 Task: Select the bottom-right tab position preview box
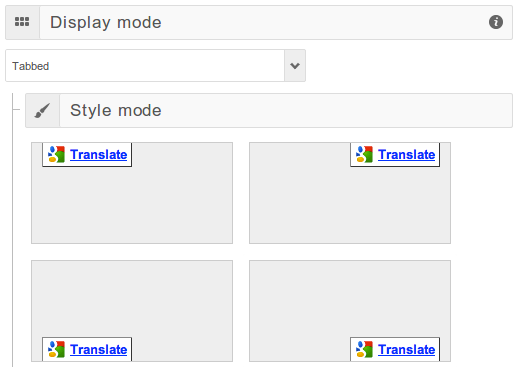(350, 311)
